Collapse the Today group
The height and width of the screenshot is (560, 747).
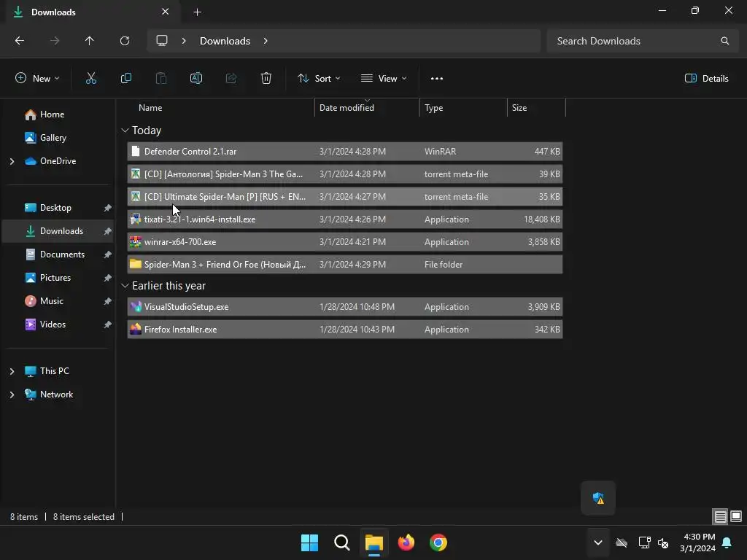(x=125, y=131)
